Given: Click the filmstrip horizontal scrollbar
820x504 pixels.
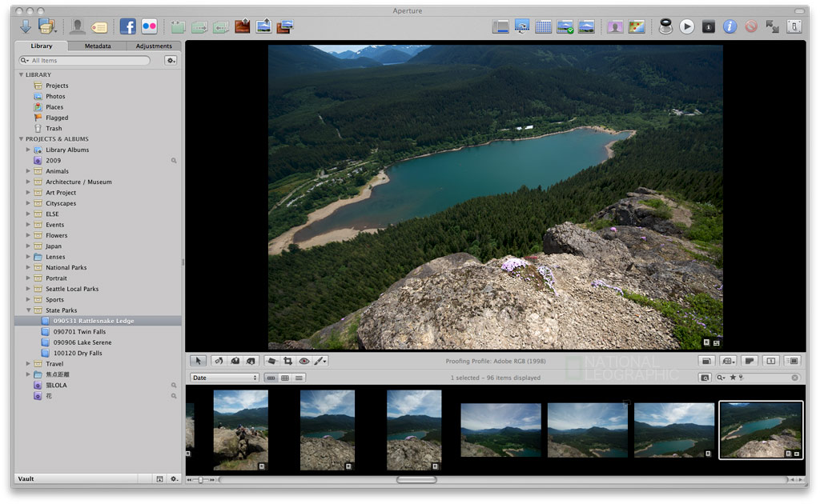Looking at the screenshot, I should [x=416, y=479].
